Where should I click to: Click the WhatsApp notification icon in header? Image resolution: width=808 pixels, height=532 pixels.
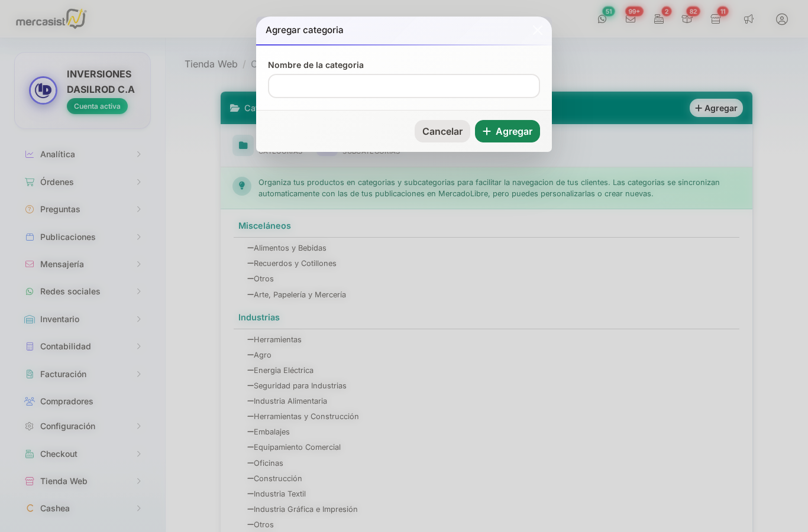pyautogui.click(x=602, y=19)
